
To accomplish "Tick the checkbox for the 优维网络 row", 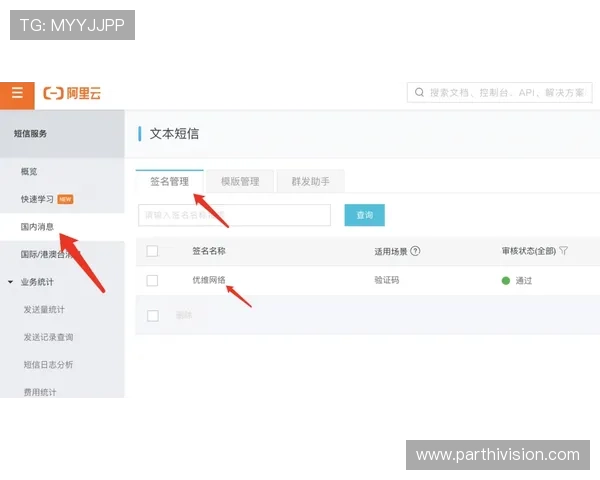I will point(152,281).
